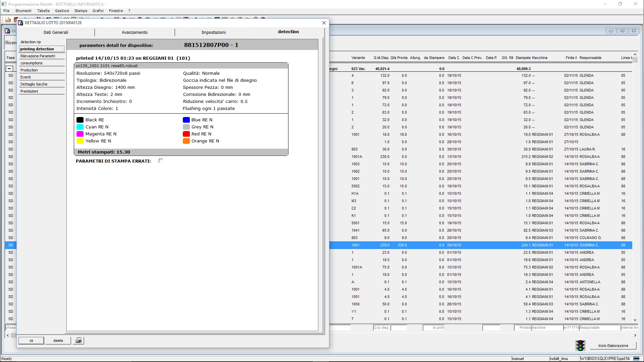Open the File menu

pos(6,11)
